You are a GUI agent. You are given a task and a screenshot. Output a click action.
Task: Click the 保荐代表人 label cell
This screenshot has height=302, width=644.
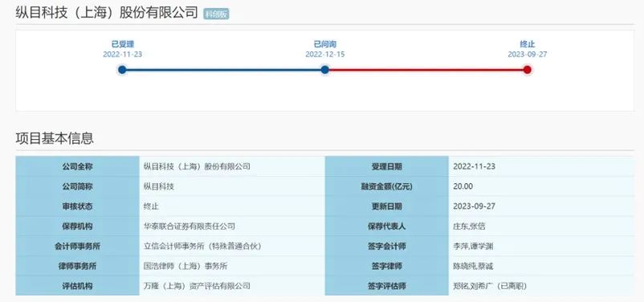pyautogui.click(x=386, y=226)
